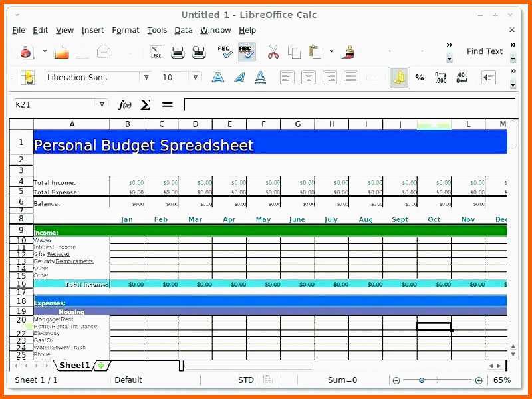Click the Copy icon
The width and height of the screenshot is (532, 399).
coord(294,52)
